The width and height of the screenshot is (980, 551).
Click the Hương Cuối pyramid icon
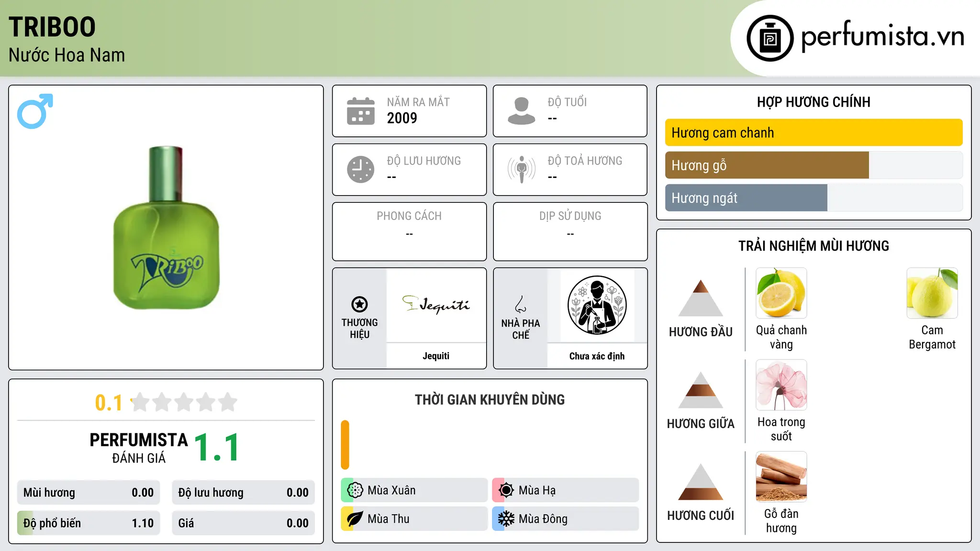pos(701,482)
